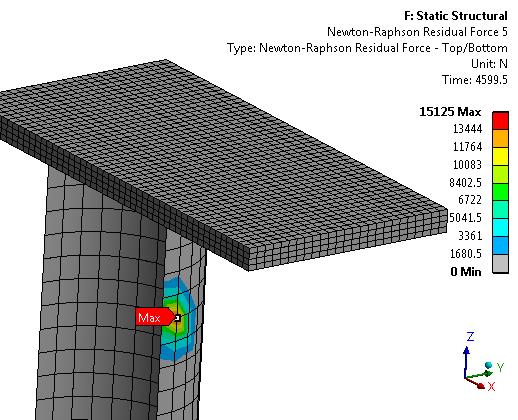This screenshot has width=518, height=420.
Task: Click the Newton-Raphson Residual Force 5 label
Action: pyautogui.click(x=417, y=32)
